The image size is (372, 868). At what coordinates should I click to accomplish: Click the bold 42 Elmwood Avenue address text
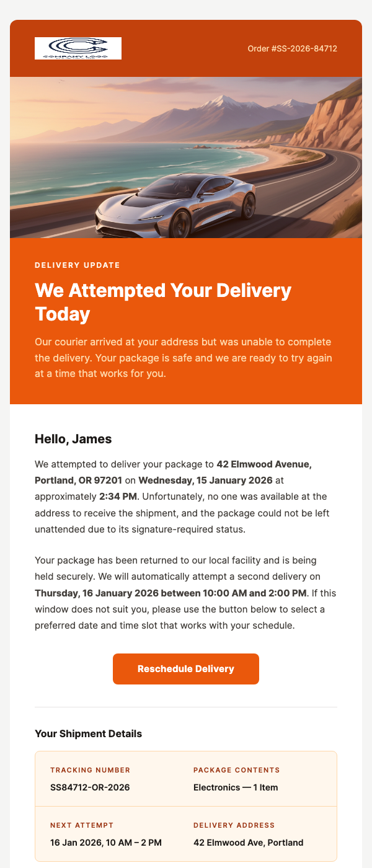point(263,463)
